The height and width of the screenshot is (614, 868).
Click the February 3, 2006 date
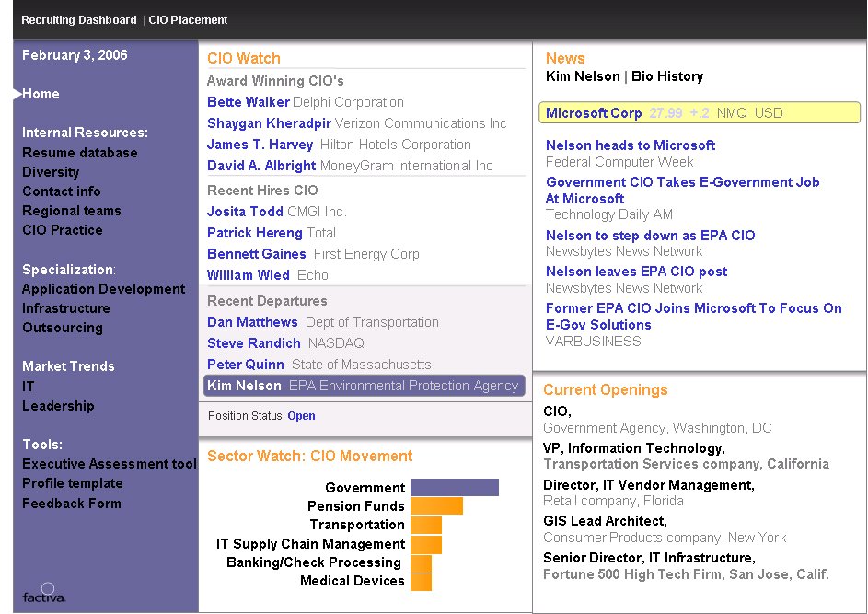tap(75, 55)
